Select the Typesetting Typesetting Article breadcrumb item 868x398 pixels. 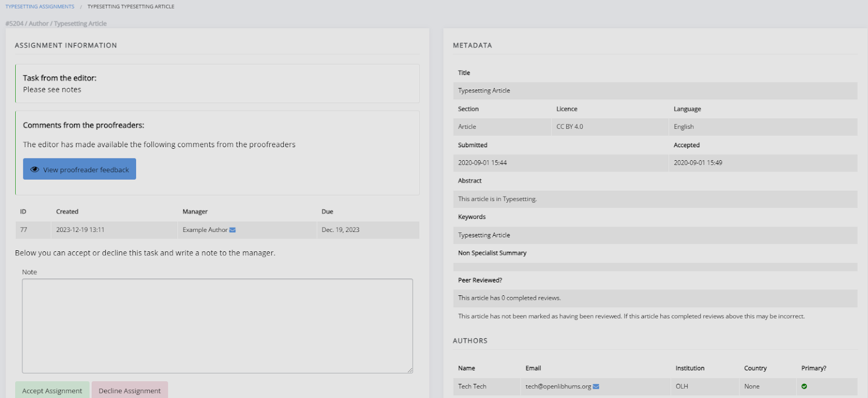(131, 7)
